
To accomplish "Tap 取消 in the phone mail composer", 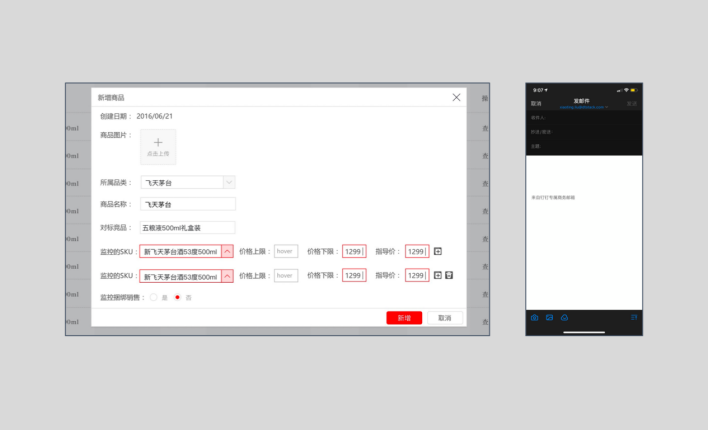I will (536, 103).
